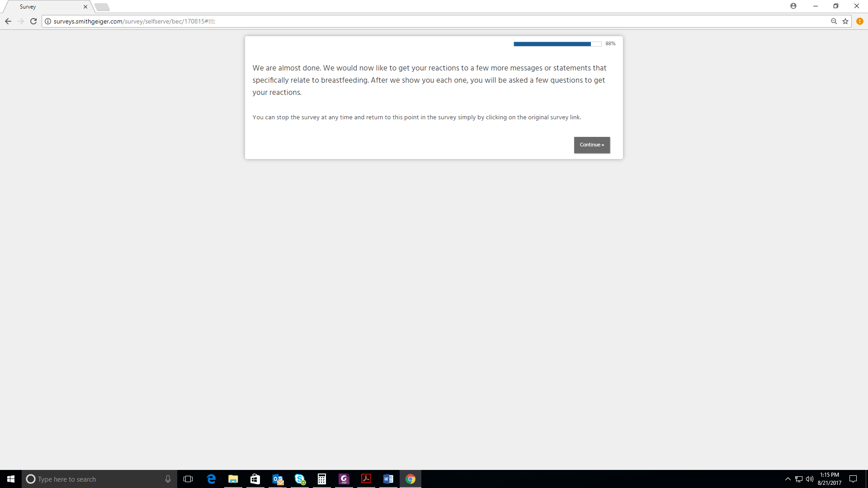Close the Survey tab
The width and height of the screenshot is (868, 488).
pos(85,7)
